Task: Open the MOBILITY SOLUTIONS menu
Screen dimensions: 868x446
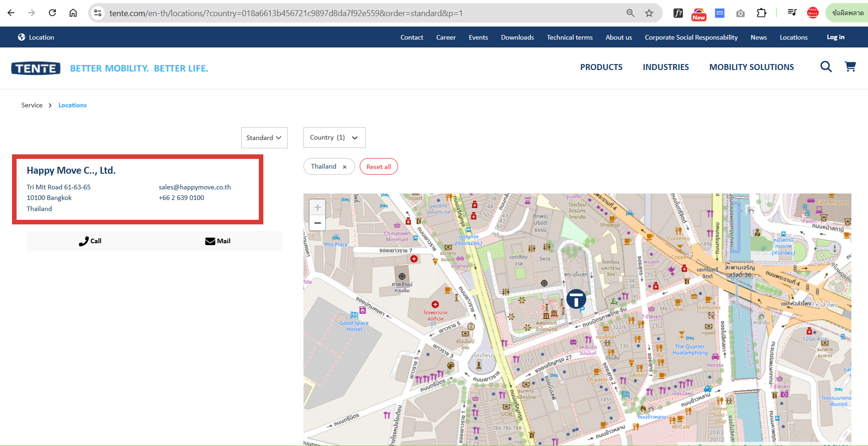Action: tap(751, 67)
